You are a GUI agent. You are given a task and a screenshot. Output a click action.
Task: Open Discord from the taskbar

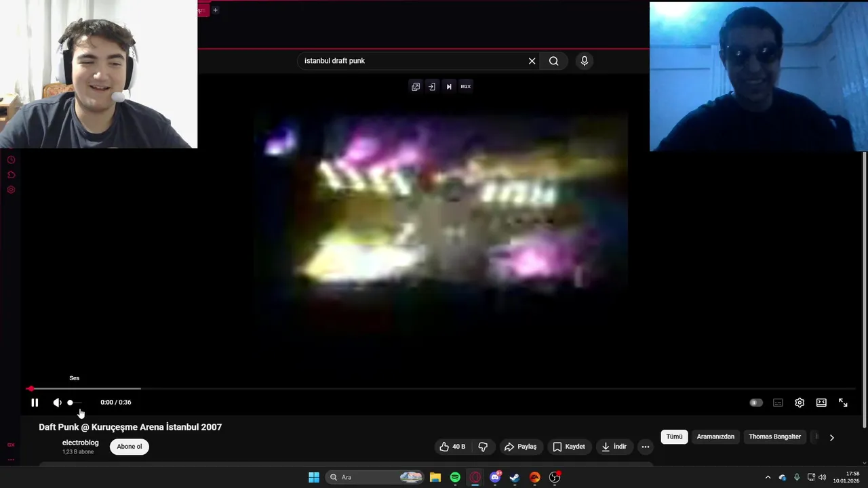[495, 477]
